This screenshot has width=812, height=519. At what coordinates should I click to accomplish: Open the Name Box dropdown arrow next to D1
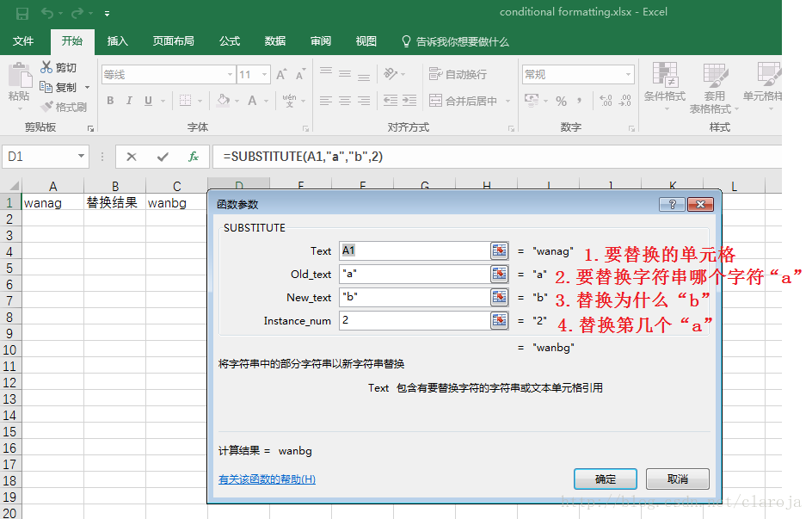coord(82,157)
